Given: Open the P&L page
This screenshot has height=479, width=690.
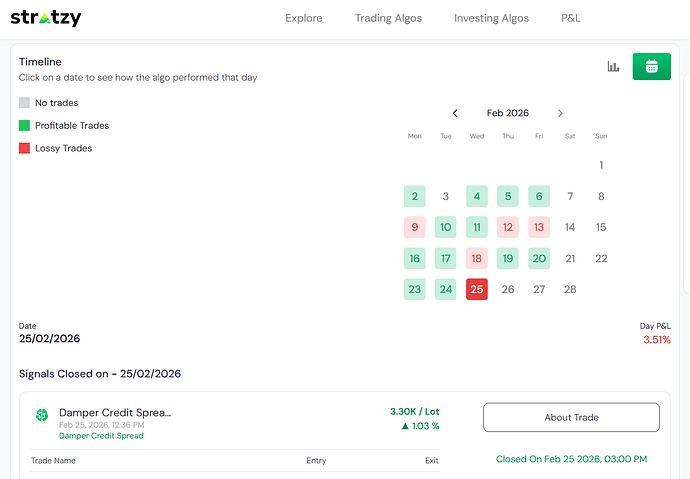Looking at the screenshot, I should pos(570,18).
